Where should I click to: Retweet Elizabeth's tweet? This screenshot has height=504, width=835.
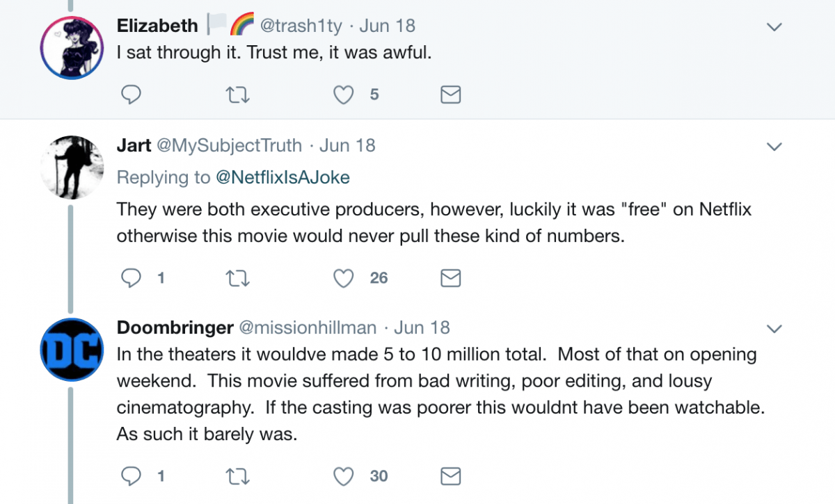pyautogui.click(x=237, y=95)
